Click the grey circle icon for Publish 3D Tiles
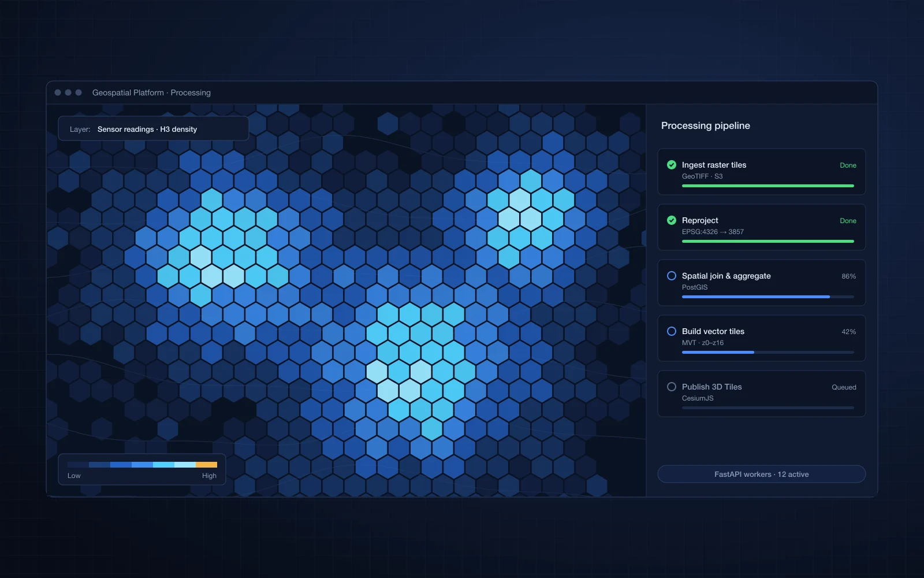Viewport: 924px width, 578px height. [672, 387]
